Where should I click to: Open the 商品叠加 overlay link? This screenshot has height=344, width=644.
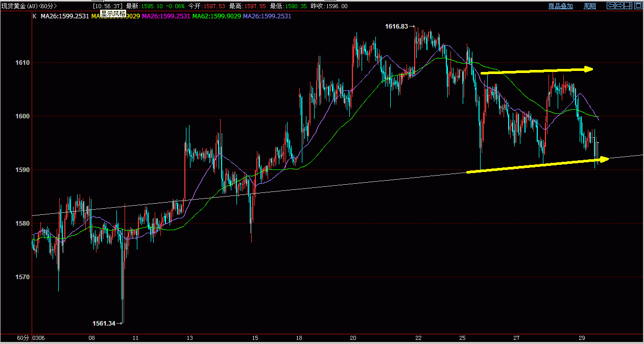point(560,6)
